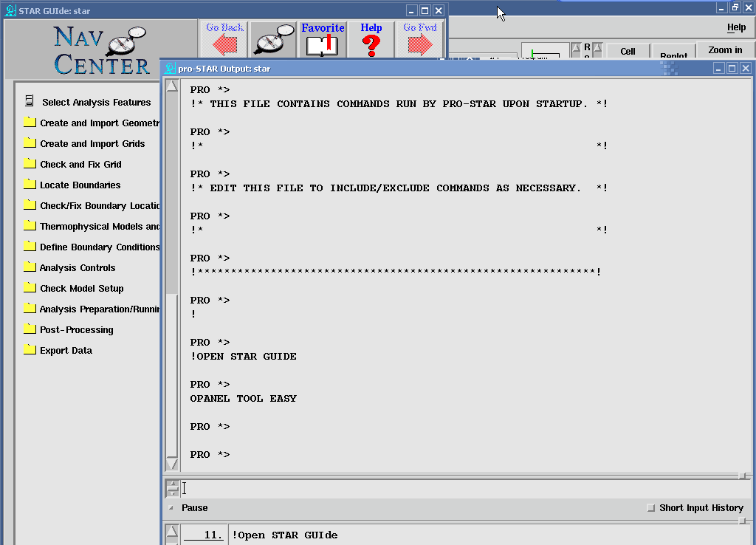Open the Thermophysical Models folder

coord(30,226)
